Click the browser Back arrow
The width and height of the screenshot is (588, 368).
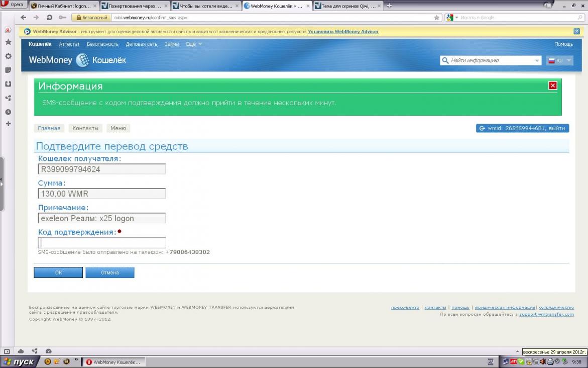tap(23, 18)
